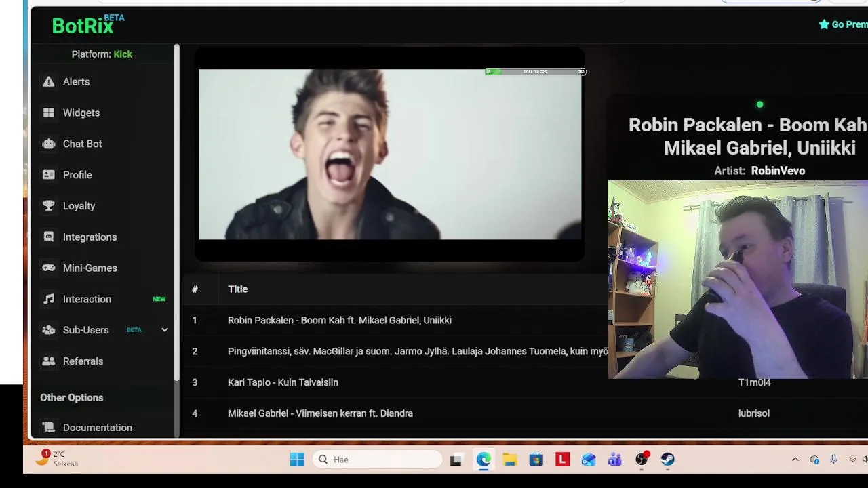Screen dimensions: 868x488
Task: Open OBS Studio from the taskbar
Action: coord(642,460)
